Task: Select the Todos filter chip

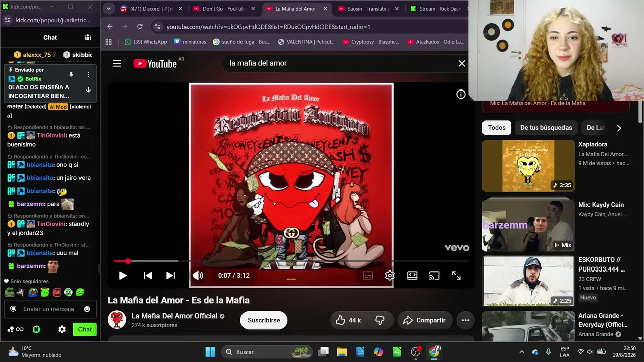Action: [497, 128]
